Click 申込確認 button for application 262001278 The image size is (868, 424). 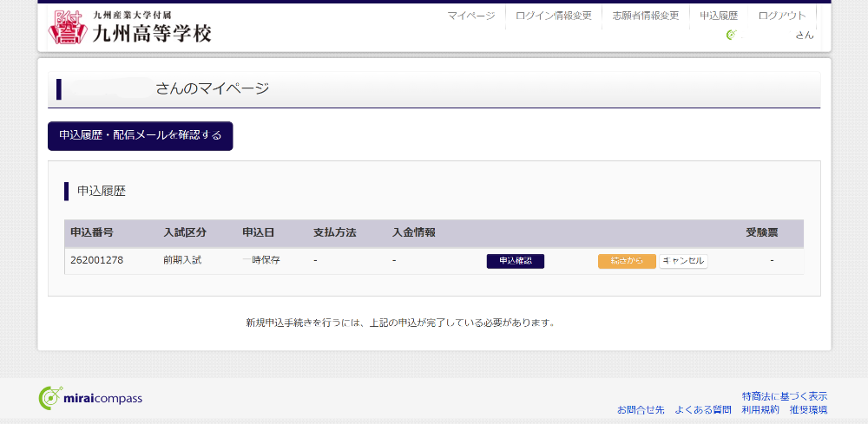pos(515,261)
